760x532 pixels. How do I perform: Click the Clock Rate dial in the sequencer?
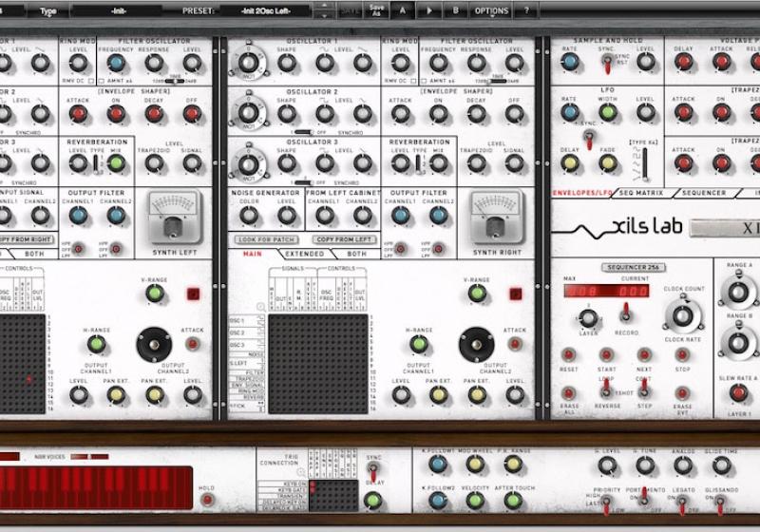[682, 316]
